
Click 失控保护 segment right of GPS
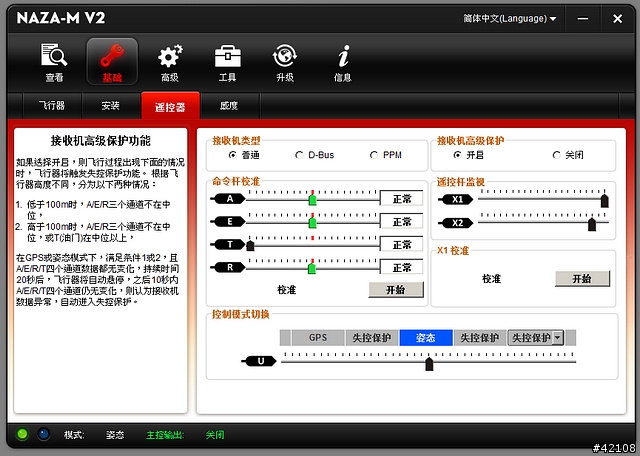(372, 338)
